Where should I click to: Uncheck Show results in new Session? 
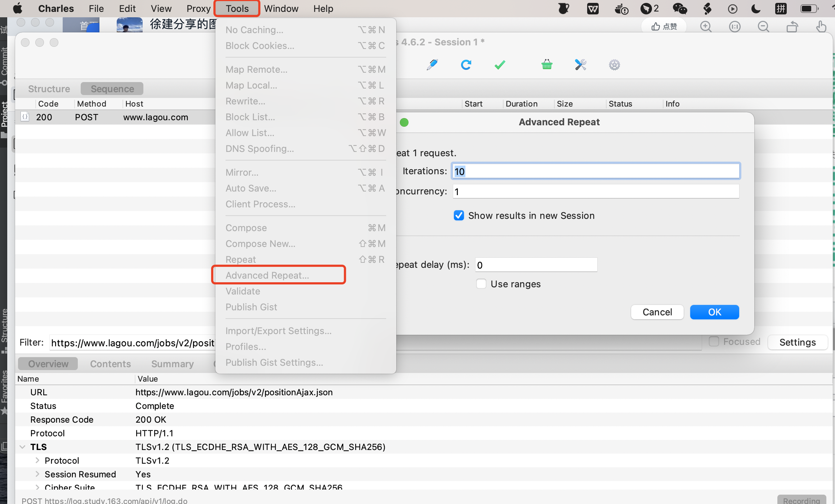[x=459, y=216]
